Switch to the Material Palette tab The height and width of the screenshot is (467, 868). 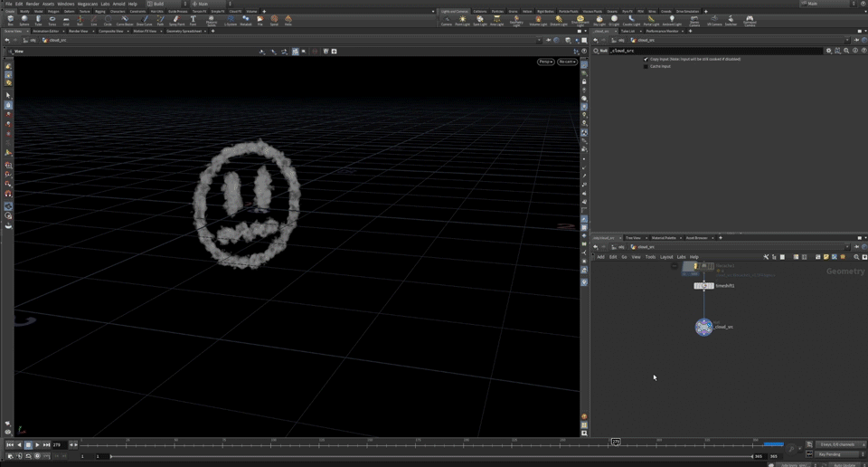664,238
